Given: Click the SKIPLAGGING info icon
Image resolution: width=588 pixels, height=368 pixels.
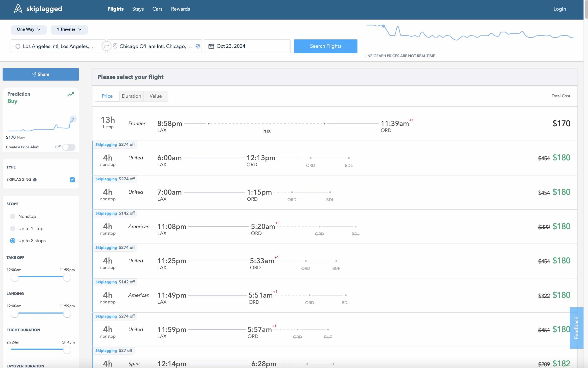Looking at the screenshot, I should (x=35, y=180).
